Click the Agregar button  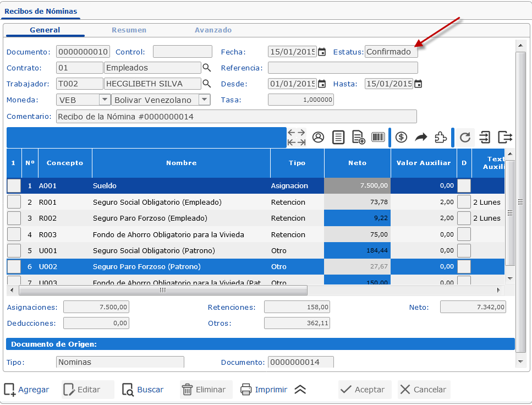click(x=26, y=390)
